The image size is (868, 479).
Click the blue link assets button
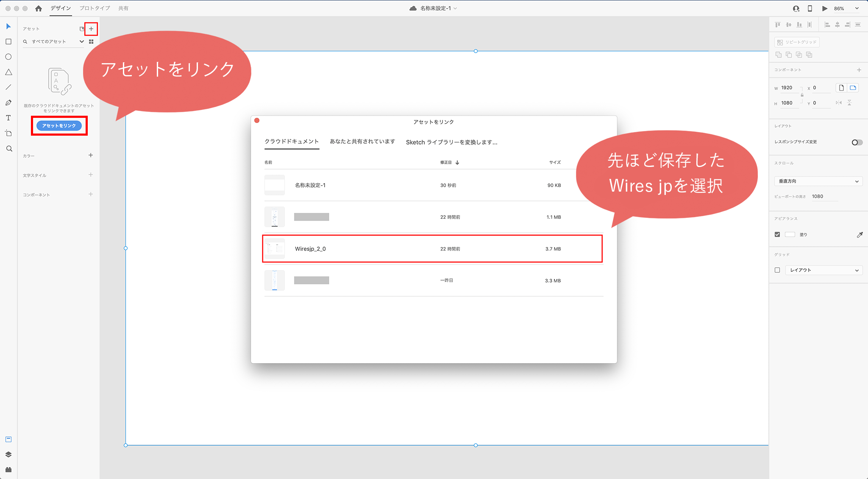(59, 126)
